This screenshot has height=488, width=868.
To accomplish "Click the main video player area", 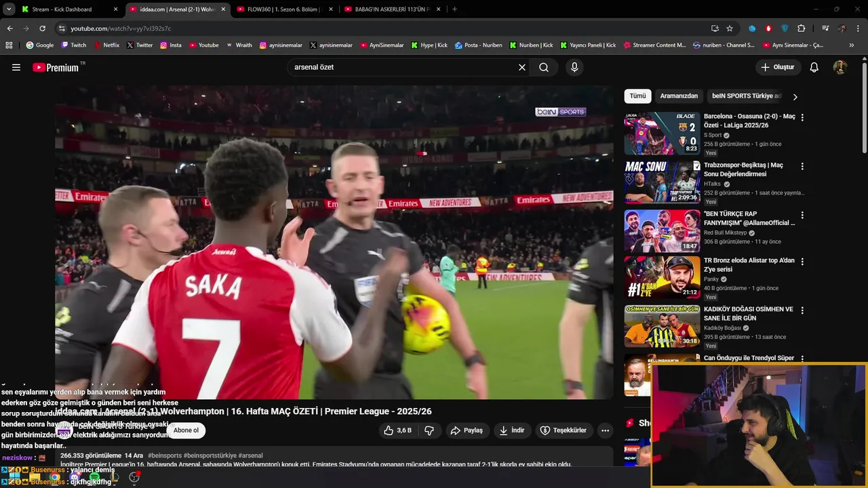I will [334, 243].
